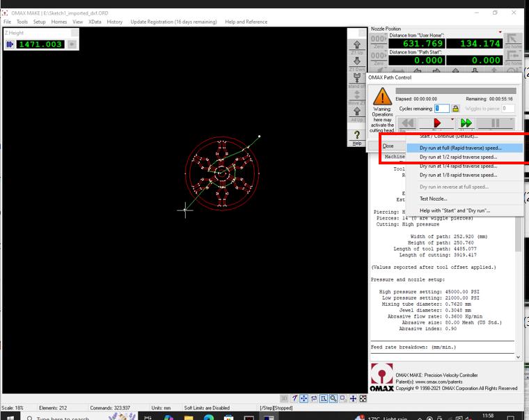Select Start / Continue (Default) option

click(x=465, y=137)
